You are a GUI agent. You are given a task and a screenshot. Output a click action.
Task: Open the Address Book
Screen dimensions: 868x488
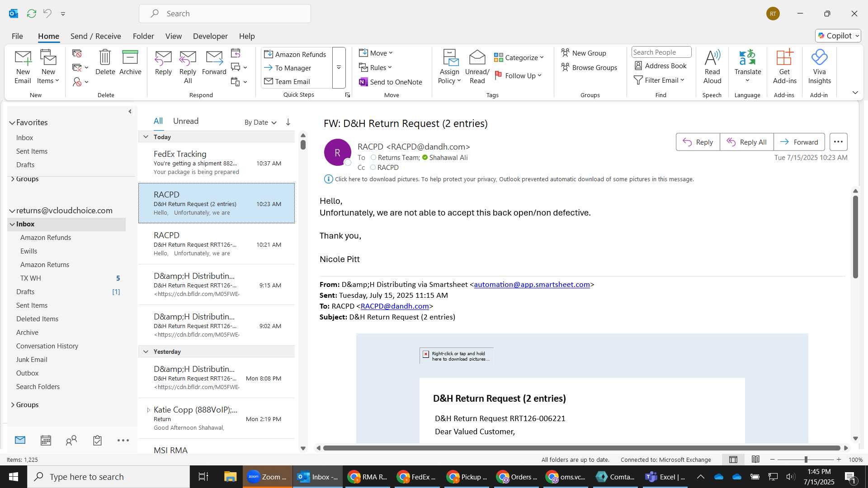click(660, 66)
